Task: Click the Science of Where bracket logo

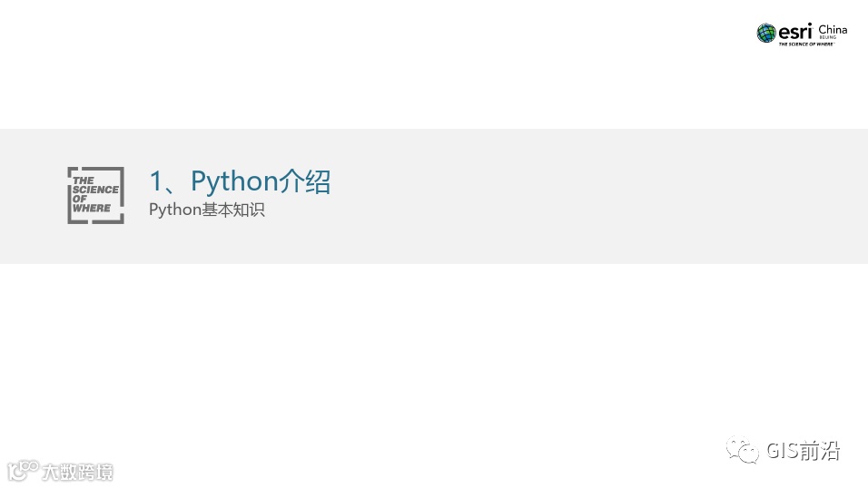Action: point(95,195)
